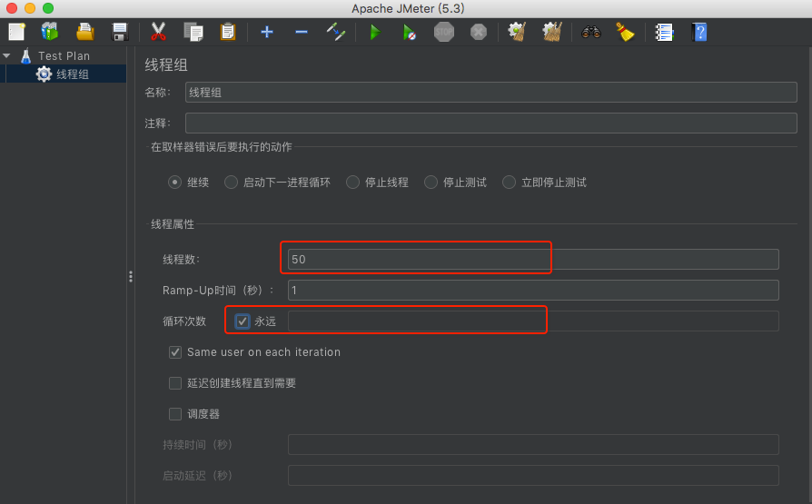The height and width of the screenshot is (504, 812).
Task: Click the Clear All double broom icon
Action: 552,32
